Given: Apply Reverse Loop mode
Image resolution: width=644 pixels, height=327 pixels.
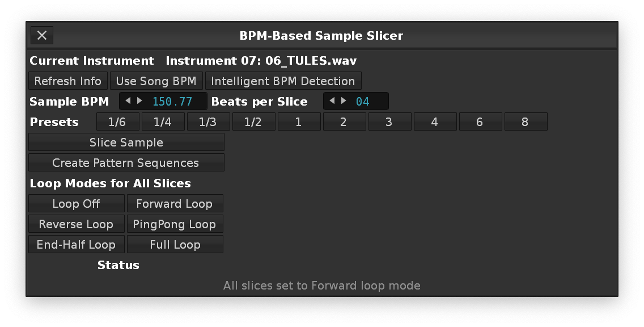Looking at the screenshot, I should (x=76, y=224).
